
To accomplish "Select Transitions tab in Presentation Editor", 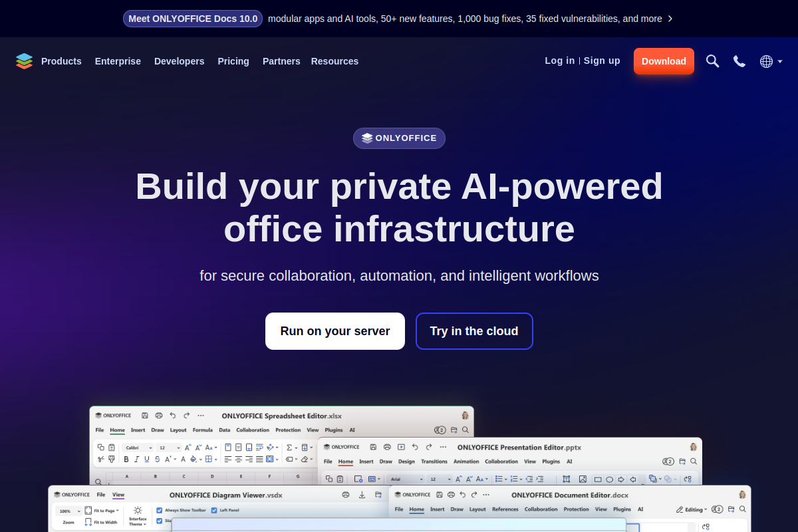I will coord(434,462).
